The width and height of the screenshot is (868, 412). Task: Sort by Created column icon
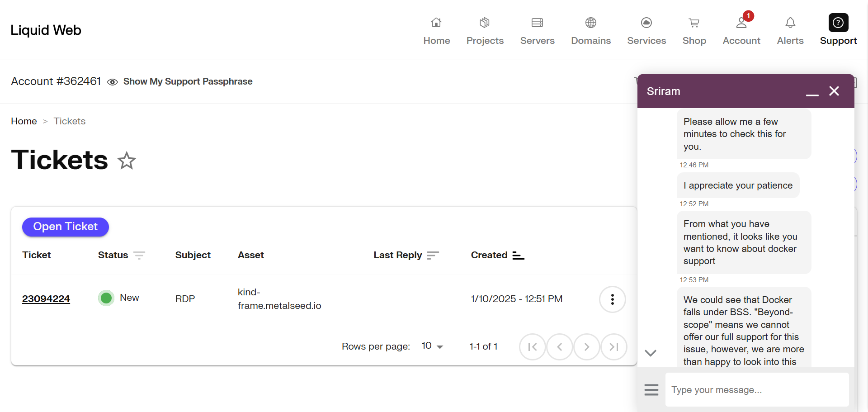click(x=518, y=256)
